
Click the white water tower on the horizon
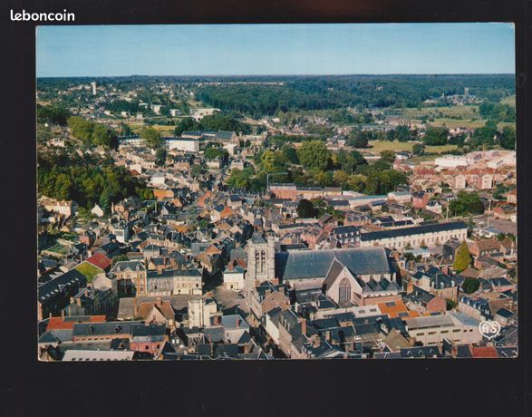[93, 88]
